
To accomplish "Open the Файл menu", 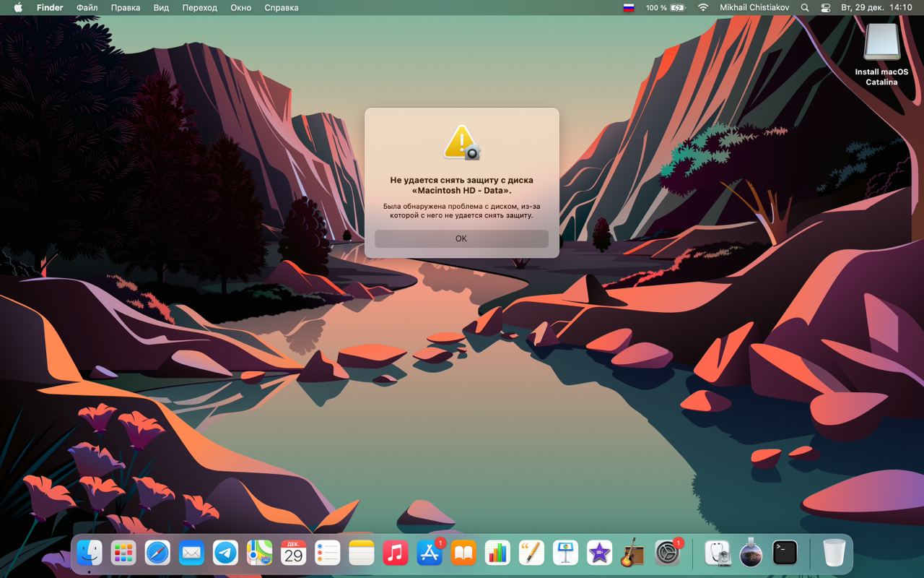I will 87,7.
